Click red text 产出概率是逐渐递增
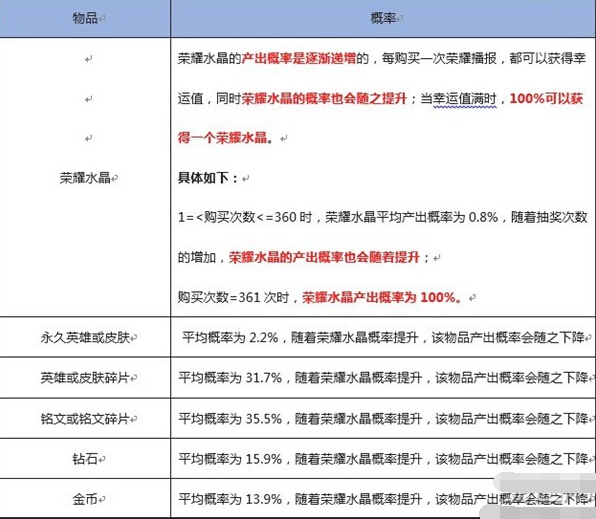This screenshot has height=519, width=596. [299, 58]
